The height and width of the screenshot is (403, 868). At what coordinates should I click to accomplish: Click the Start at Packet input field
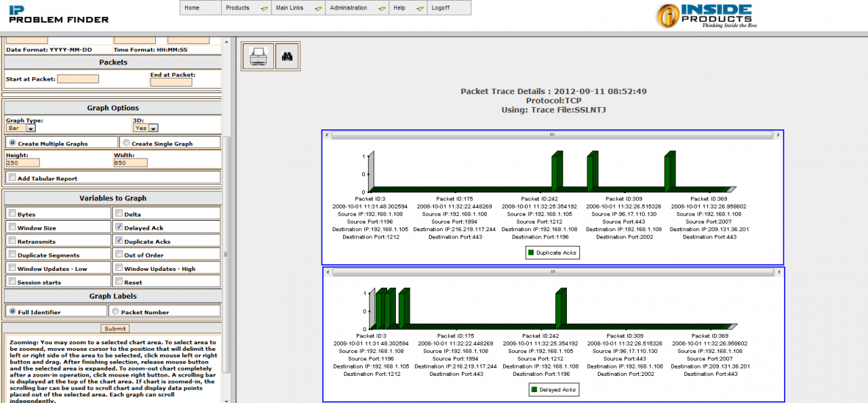78,79
